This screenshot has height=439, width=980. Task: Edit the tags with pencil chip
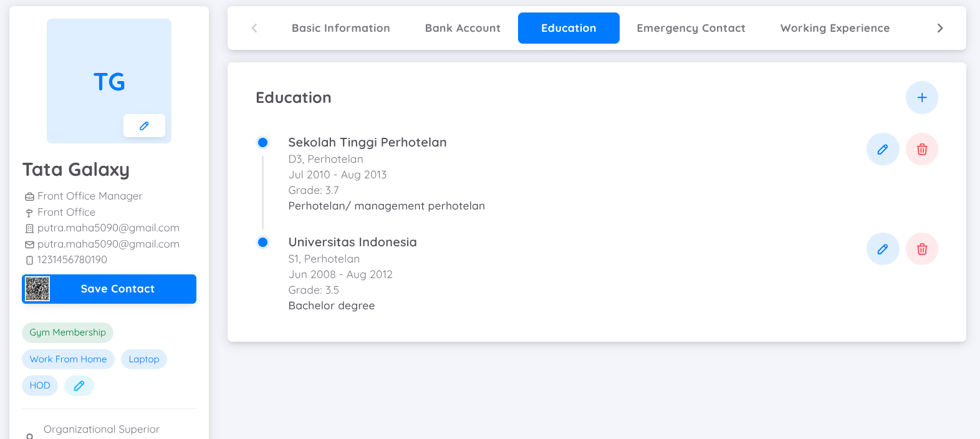point(79,385)
